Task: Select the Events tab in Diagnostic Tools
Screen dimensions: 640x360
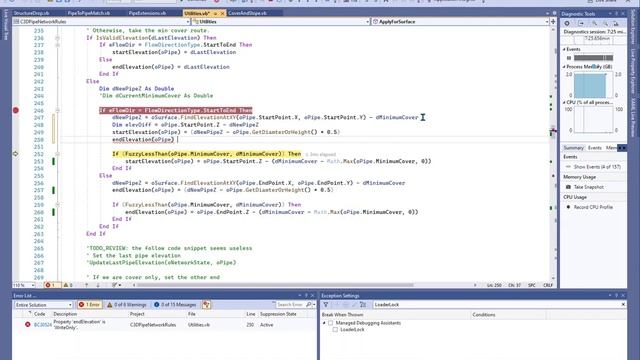Action: tap(595, 148)
